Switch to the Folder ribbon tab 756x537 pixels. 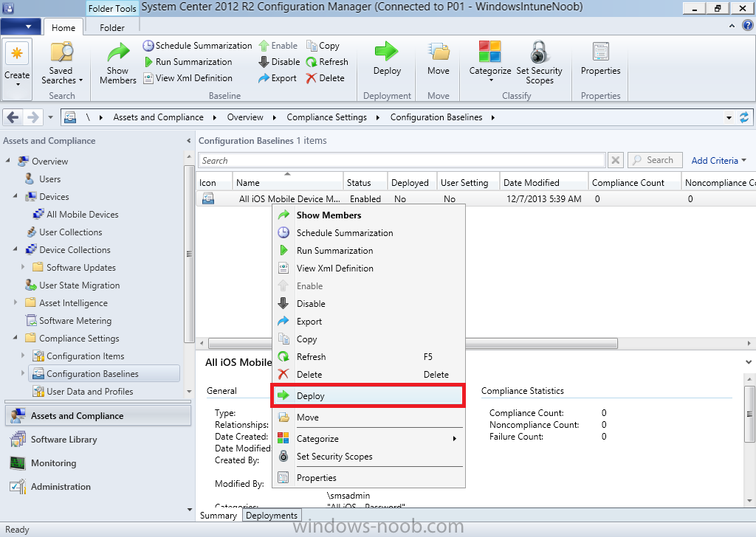112,27
